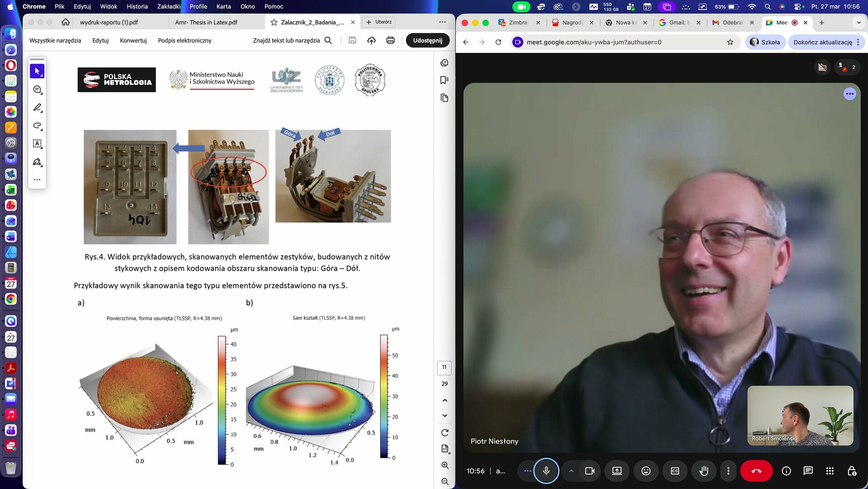
Task: Raise hand in the Meet call
Action: pos(704,471)
